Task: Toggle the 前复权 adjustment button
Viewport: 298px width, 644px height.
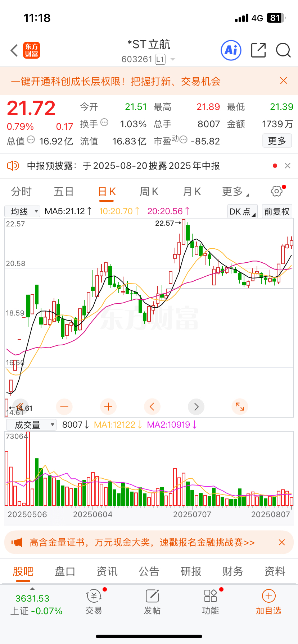Action: [x=277, y=211]
